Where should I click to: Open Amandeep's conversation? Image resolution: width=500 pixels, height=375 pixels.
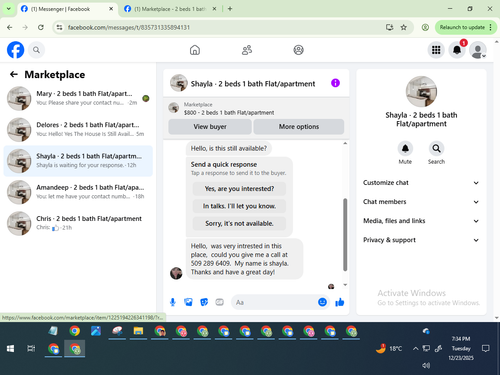point(78,192)
